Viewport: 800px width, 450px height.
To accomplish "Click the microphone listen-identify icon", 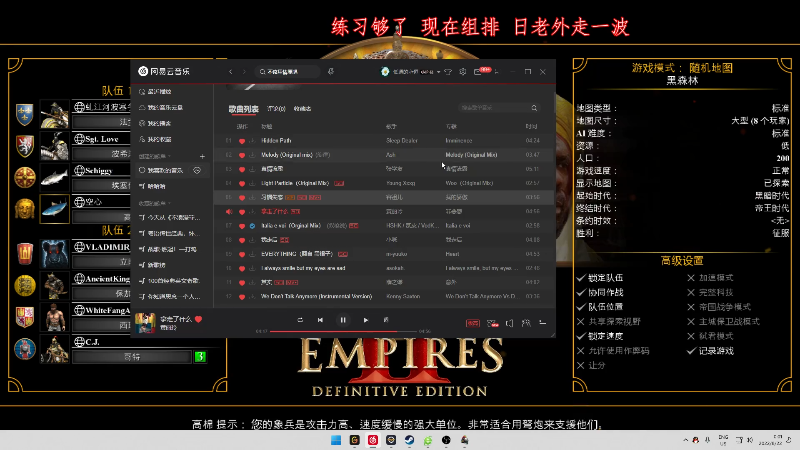I will tap(331, 71).
